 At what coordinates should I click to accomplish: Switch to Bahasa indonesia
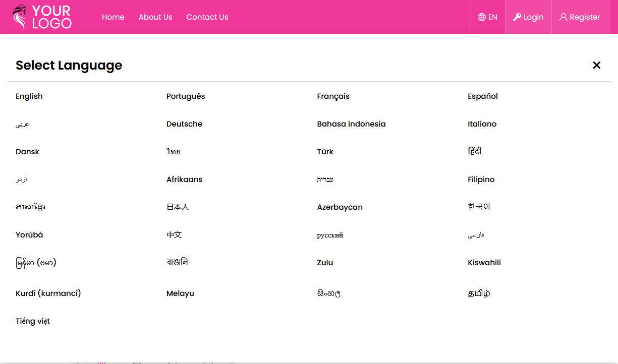tap(352, 124)
